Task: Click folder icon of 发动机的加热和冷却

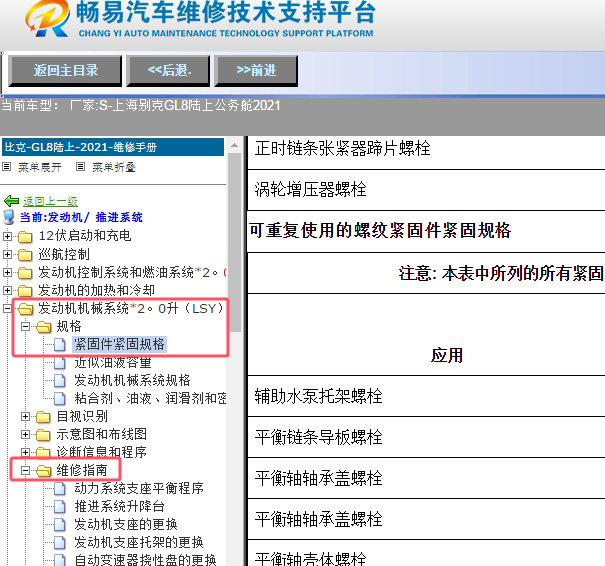Action: [x=25, y=291]
